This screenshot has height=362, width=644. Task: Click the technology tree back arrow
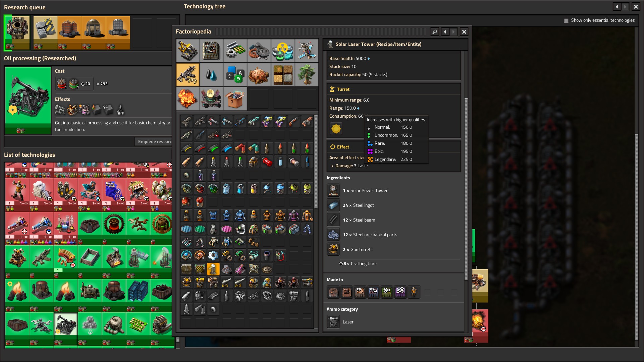point(616,7)
